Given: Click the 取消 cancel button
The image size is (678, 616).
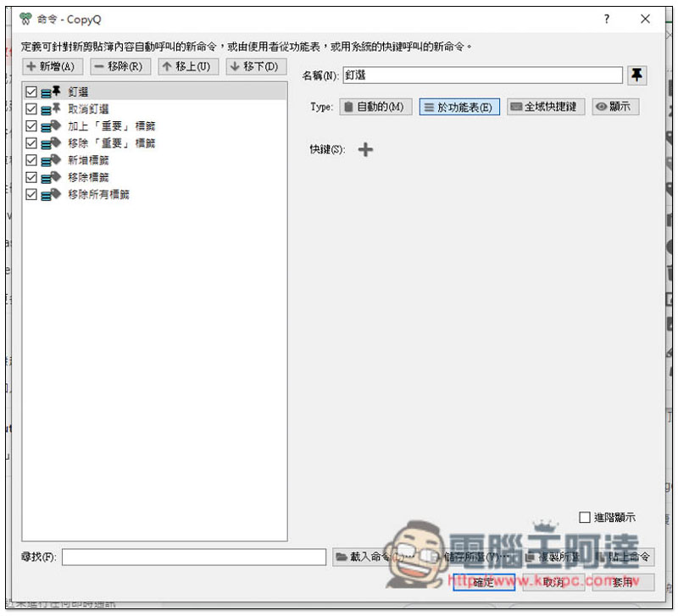Looking at the screenshot, I should tap(553, 583).
